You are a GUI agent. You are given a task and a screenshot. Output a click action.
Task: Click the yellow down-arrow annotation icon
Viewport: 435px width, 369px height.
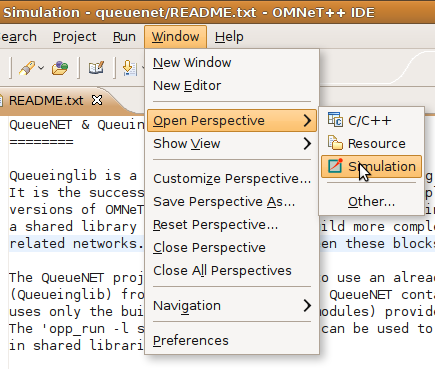(129, 68)
